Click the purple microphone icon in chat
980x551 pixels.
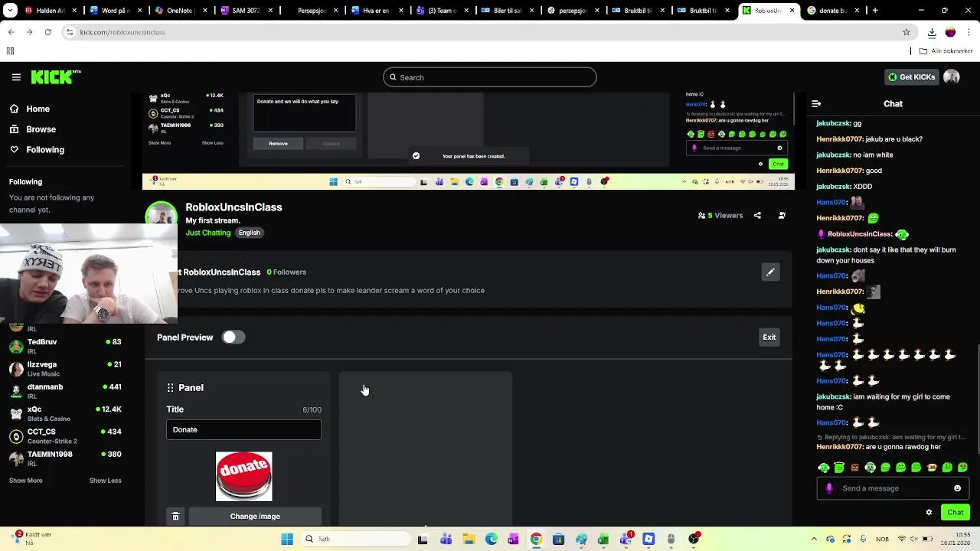coord(829,488)
